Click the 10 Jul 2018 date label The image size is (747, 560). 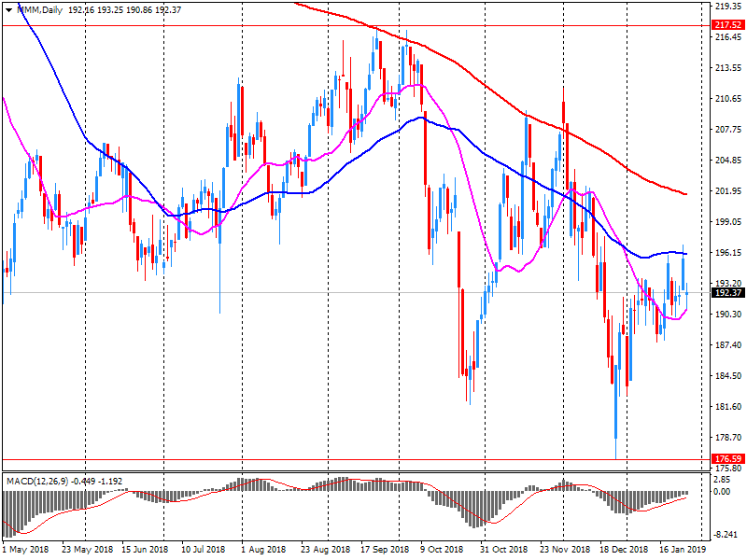click(x=203, y=549)
